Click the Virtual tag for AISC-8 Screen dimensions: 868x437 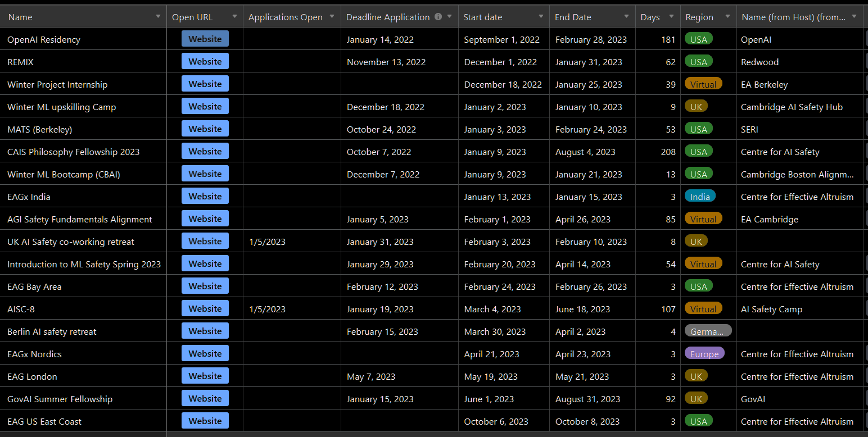pos(703,309)
